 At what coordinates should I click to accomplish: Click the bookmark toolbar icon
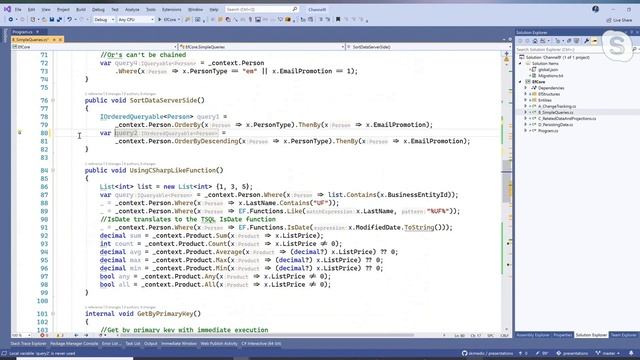click(x=338, y=20)
